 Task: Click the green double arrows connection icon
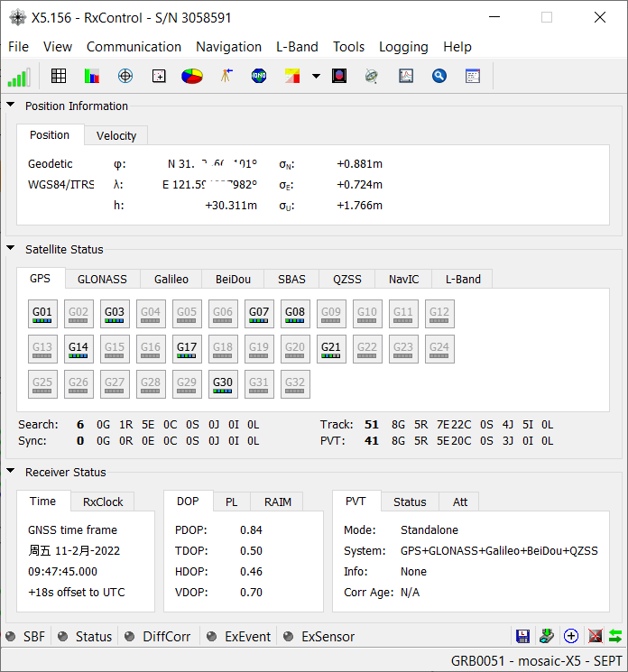[615, 636]
